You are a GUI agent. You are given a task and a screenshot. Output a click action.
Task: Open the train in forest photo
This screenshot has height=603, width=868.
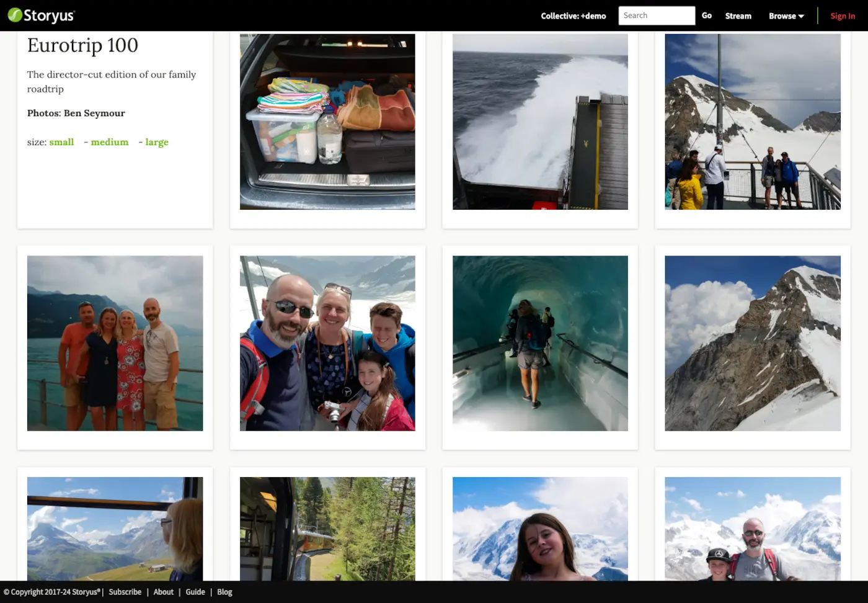pos(327,529)
